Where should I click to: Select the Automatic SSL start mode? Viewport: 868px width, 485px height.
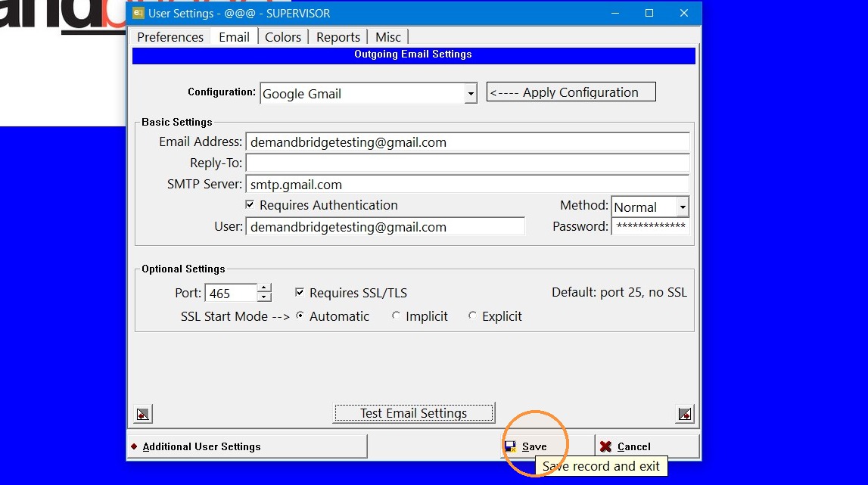[x=300, y=316]
